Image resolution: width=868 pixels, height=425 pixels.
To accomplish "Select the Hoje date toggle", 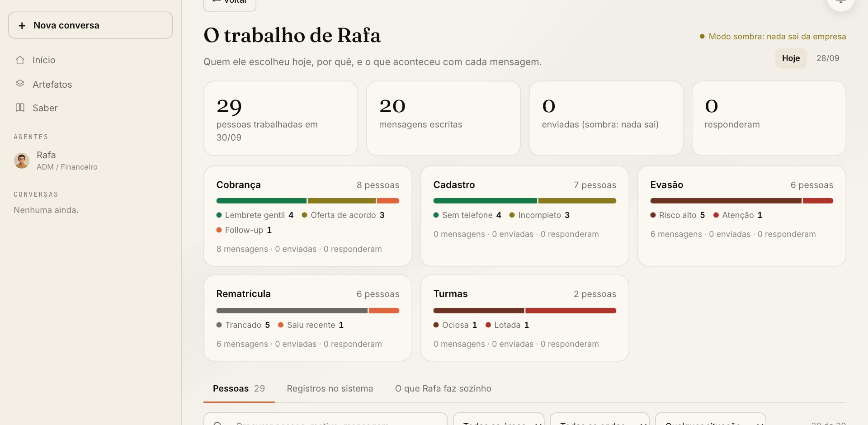I will click(x=791, y=58).
